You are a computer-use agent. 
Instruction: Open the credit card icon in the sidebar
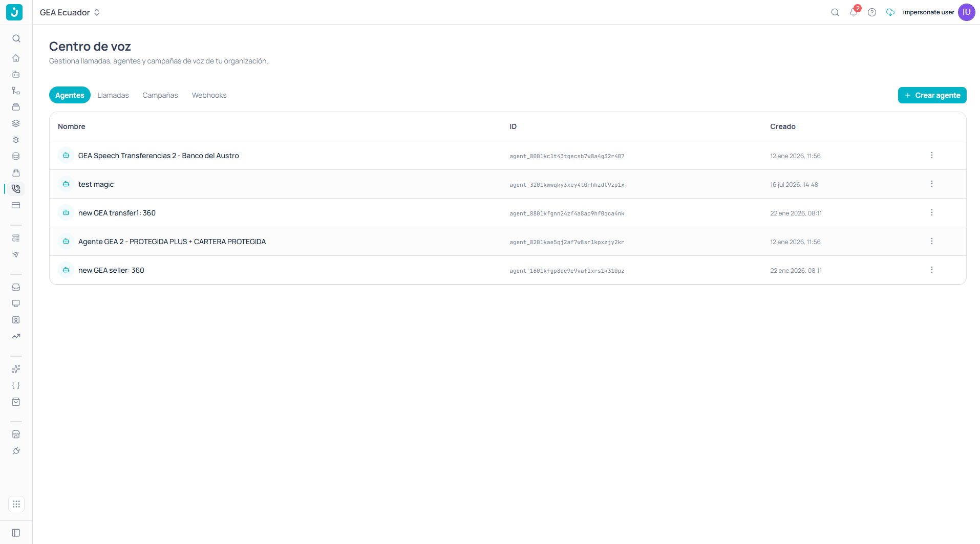coord(16,205)
